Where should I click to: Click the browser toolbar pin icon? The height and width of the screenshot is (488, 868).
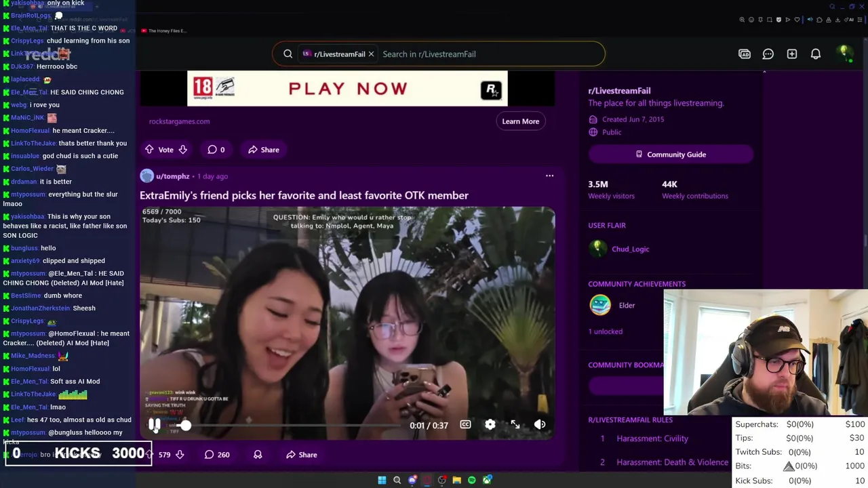tap(760, 20)
